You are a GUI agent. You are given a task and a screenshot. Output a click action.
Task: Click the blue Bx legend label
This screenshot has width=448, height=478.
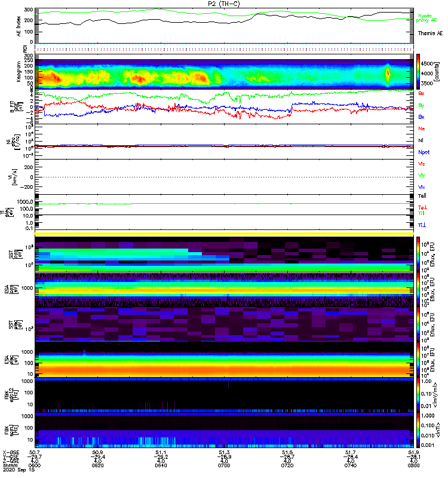pyautogui.click(x=421, y=117)
